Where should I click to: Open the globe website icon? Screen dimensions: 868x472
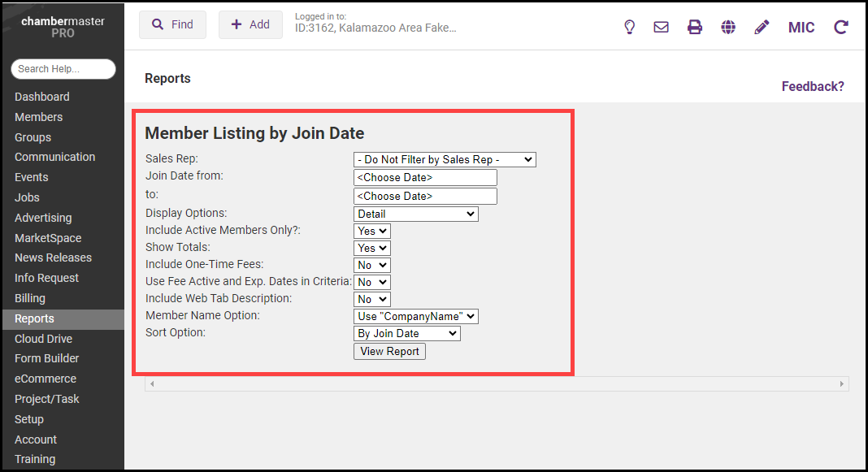click(728, 27)
